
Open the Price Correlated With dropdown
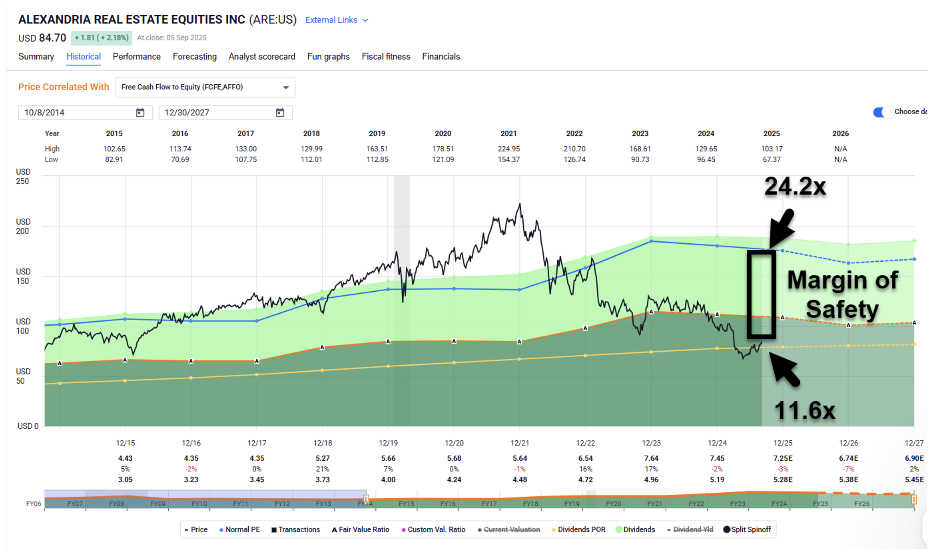[205, 87]
